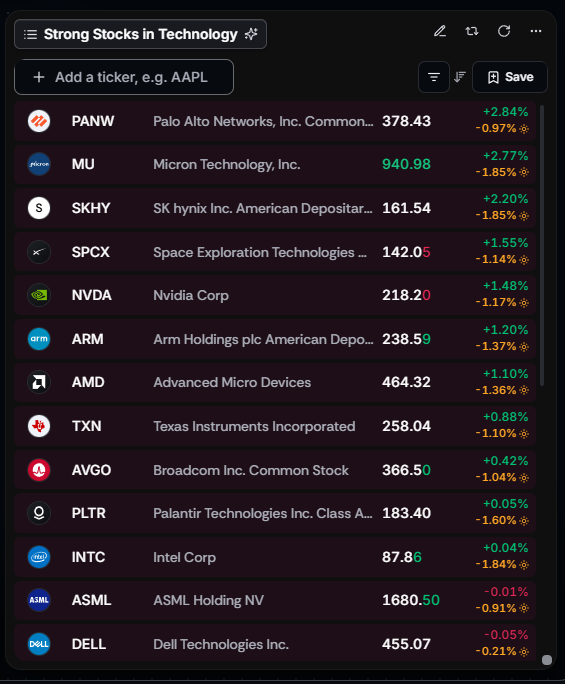
Task: Open the filter lines icon button
Action: 434,77
